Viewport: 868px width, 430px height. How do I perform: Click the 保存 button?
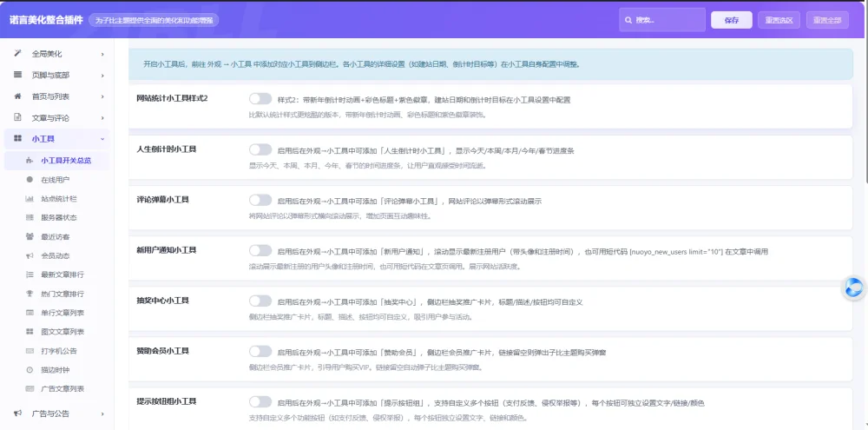pos(731,20)
